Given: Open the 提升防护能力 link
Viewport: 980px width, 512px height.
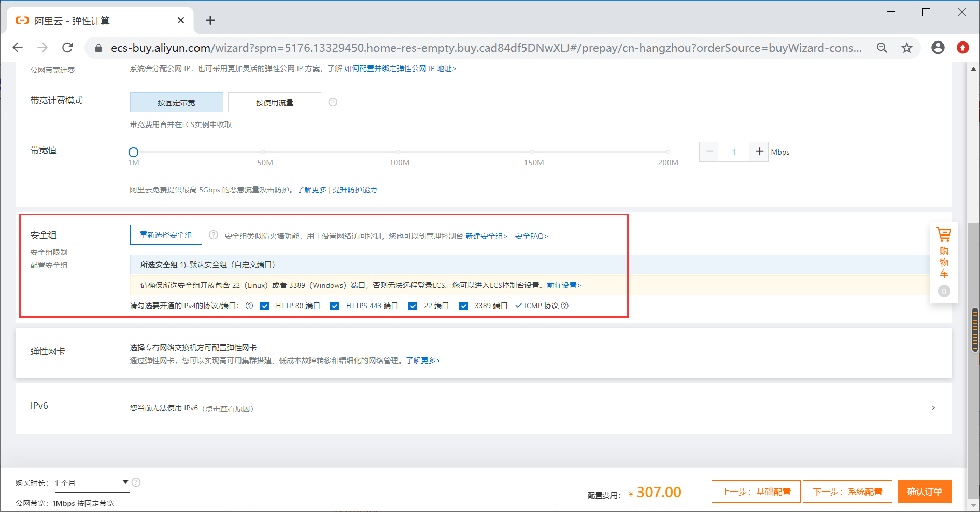Looking at the screenshot, I should [x=355, y=190].
